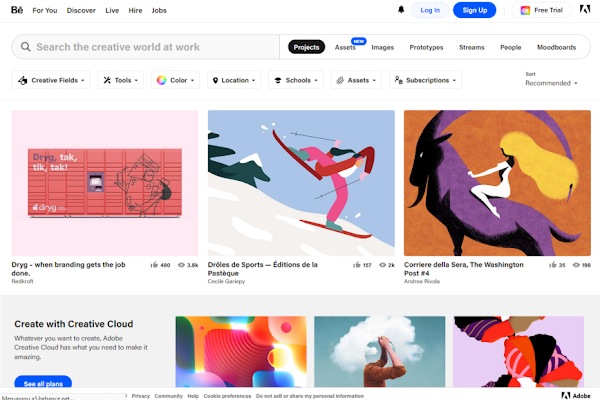
Task: Open the Location filter dropdown
Action: [234, 80]
